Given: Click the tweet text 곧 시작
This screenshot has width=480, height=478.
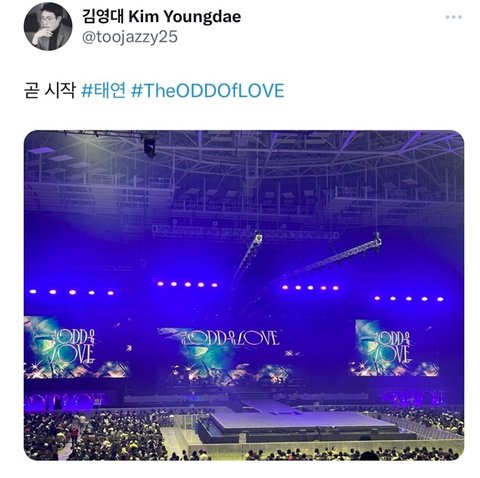Looking at the screenshot, I should click(50, 91).
